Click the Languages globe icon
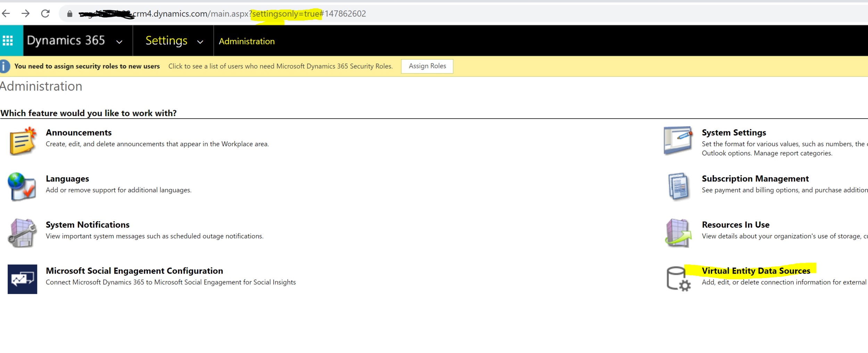The width and height of the screenshot is (868, 353). (22, 187)
